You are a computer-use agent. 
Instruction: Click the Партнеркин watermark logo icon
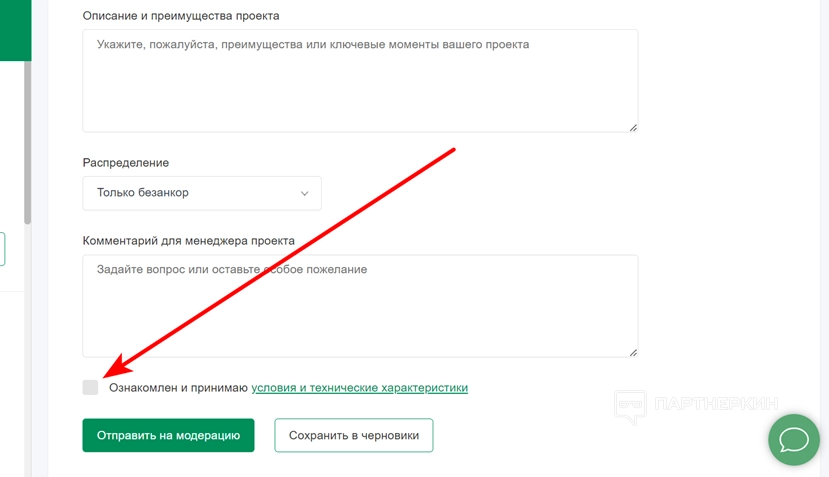tap(629, 407)
